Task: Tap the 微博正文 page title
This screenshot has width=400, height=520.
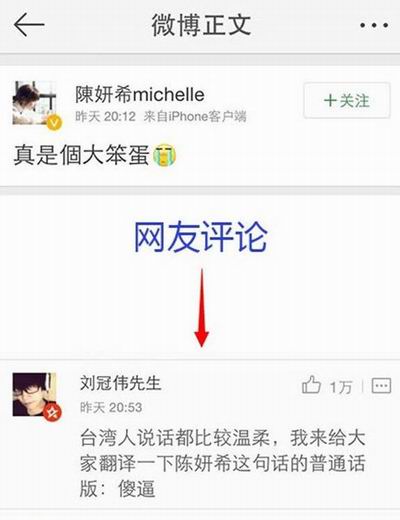Action: click(201, 25)
